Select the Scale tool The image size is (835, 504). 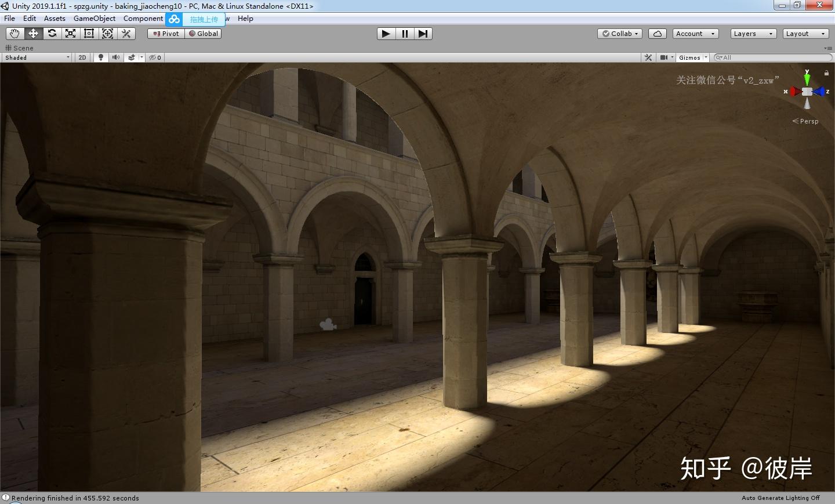70,34
